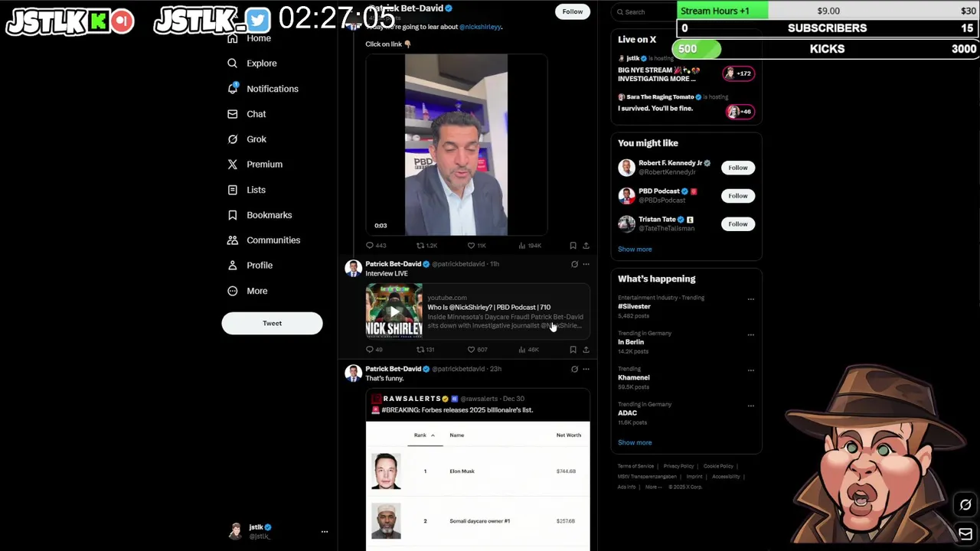Open options for Khamenei trend
The image size is (980, 551).
[750, 370]
